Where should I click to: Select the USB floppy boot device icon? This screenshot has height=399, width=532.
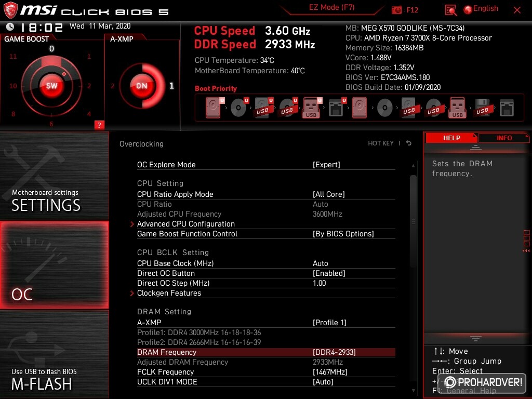482,108
